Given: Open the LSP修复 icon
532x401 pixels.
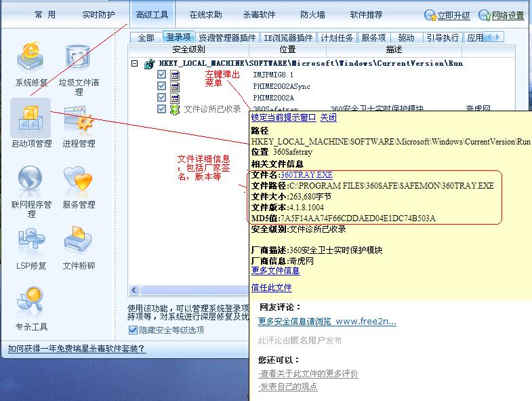Looking at the screenshot, I should click(31, 240).
